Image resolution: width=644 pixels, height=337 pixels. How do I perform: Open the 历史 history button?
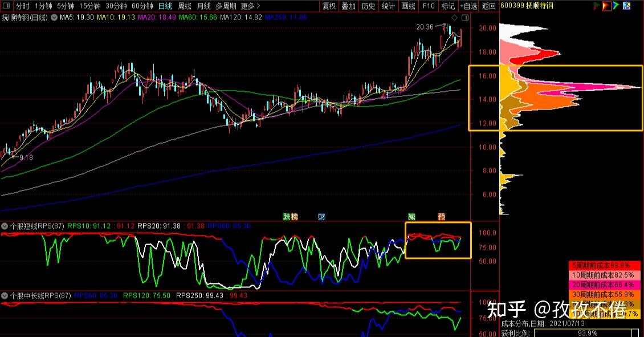point(368,6)
